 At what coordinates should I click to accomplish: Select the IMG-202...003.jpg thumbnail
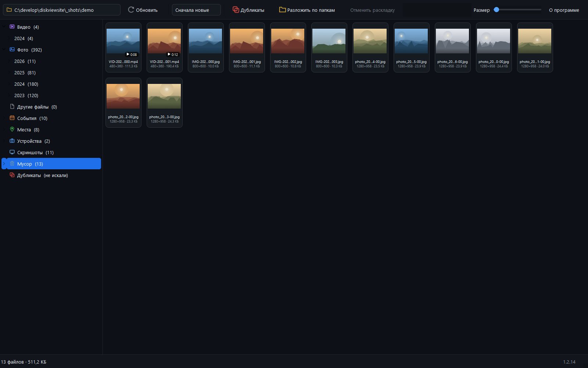pos(329,47)
